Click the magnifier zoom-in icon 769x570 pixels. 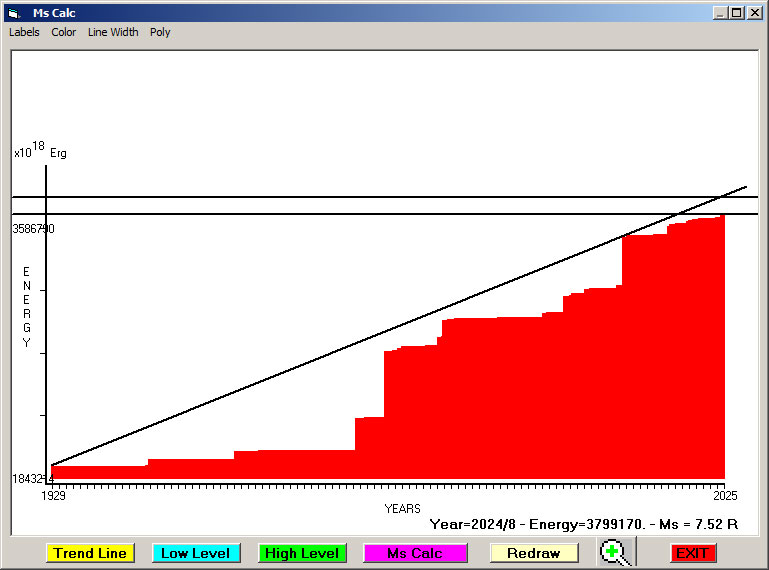click(617, 552)
